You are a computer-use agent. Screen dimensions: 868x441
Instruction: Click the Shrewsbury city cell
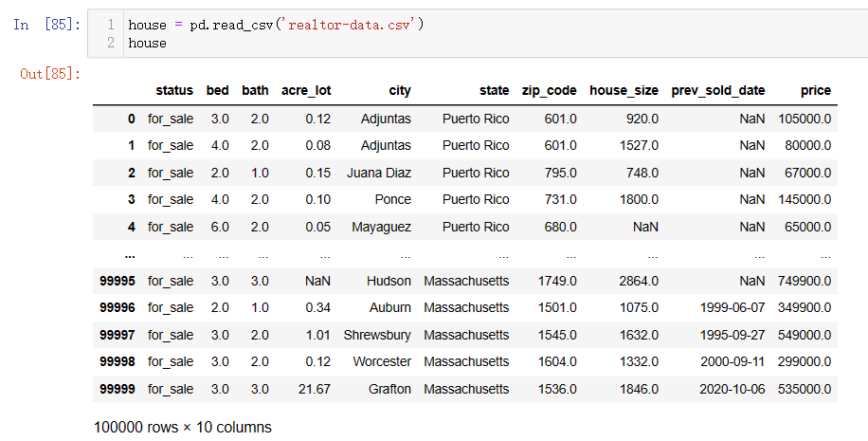click(377, 335)
